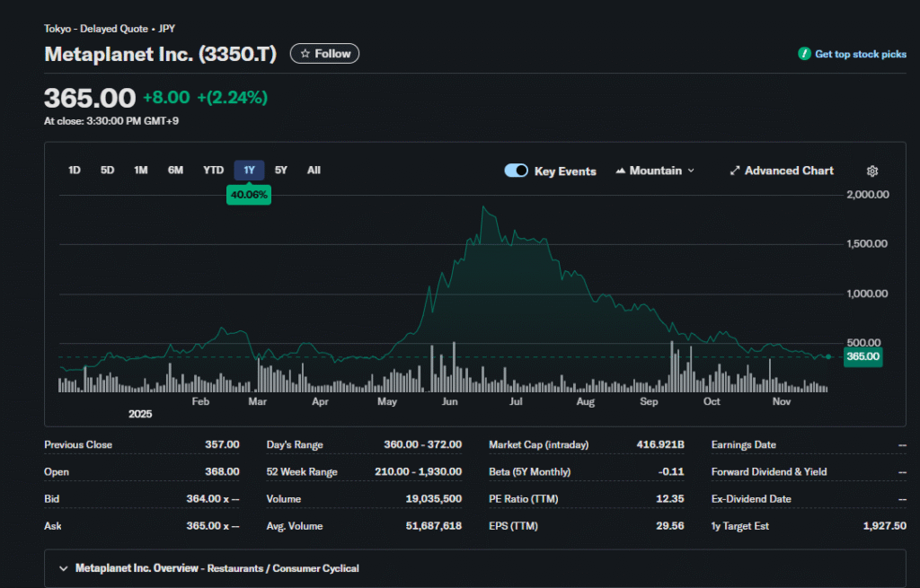
Task: Toggle the Key Events switch
Action: [516, 171]
